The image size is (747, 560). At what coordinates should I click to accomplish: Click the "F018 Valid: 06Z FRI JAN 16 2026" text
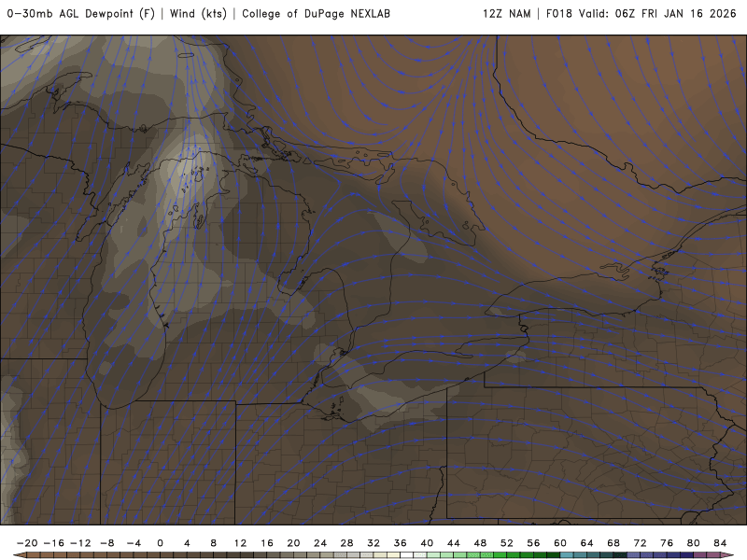point(641,14)
